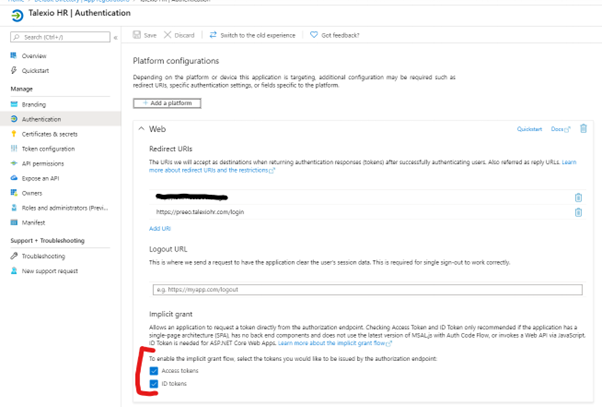Click the https://preeo.talexiohr.com/login URI field
Image resolution: width=602 pixels, height=407 pixels.
click(x=361, y=212)
